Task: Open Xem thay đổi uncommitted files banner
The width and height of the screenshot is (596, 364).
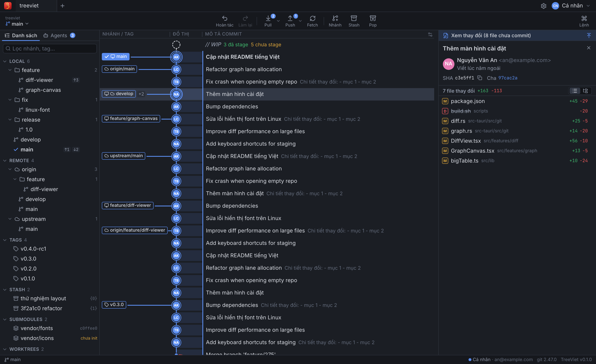Action: (517, 36)
